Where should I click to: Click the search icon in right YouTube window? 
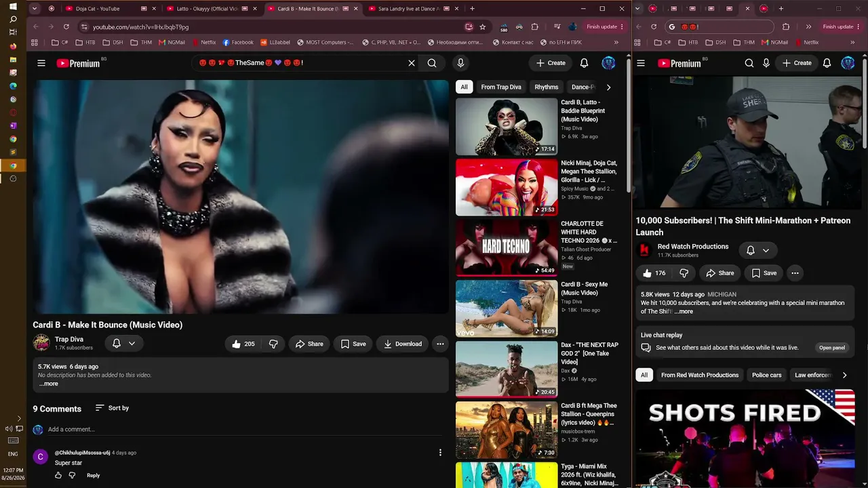[749, 63]
